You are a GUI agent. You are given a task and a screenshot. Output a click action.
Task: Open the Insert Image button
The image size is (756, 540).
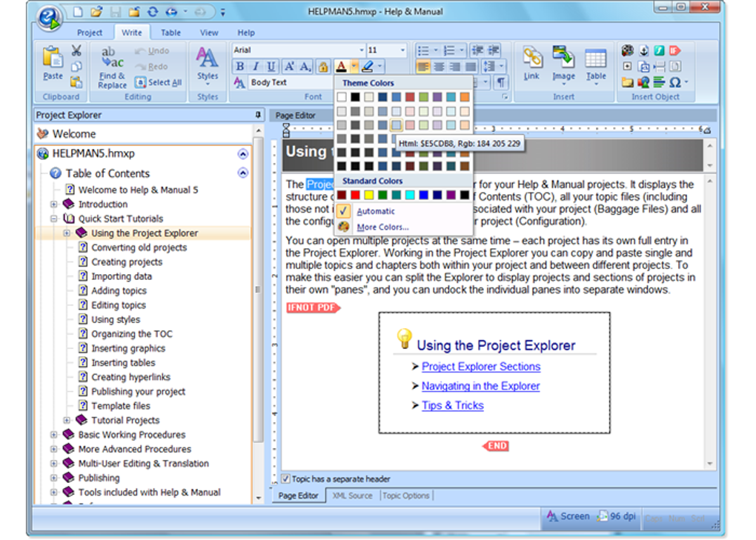(x=563, y=65)
